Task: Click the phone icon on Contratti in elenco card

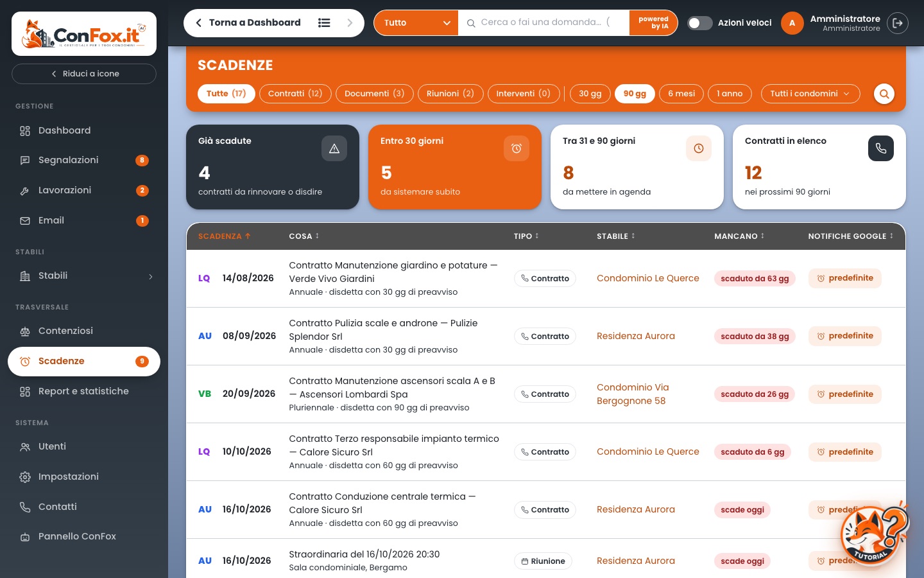Action: 881,148
